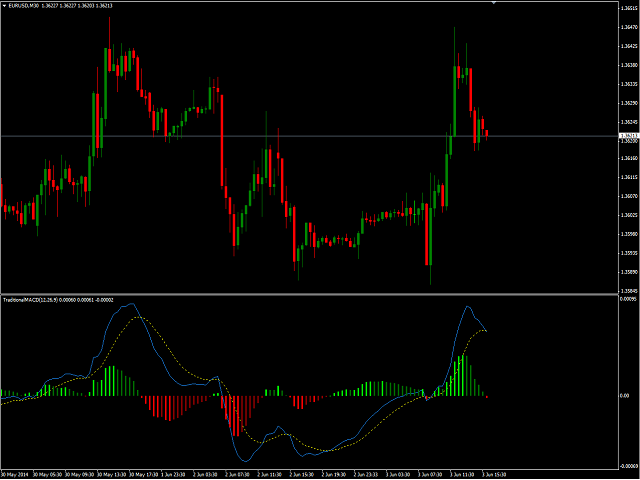Click the 1.36025 price scale label
The image size is (640, 480).
coord(629,215)
